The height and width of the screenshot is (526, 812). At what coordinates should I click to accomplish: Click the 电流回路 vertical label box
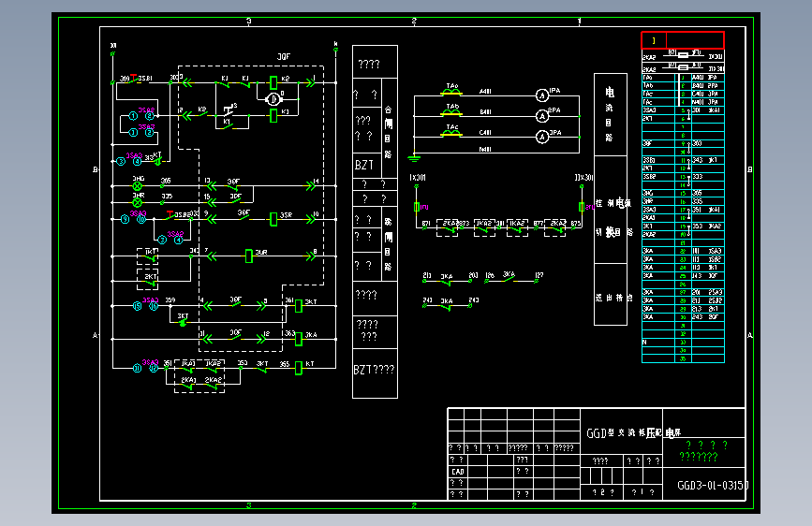point(611,114)
